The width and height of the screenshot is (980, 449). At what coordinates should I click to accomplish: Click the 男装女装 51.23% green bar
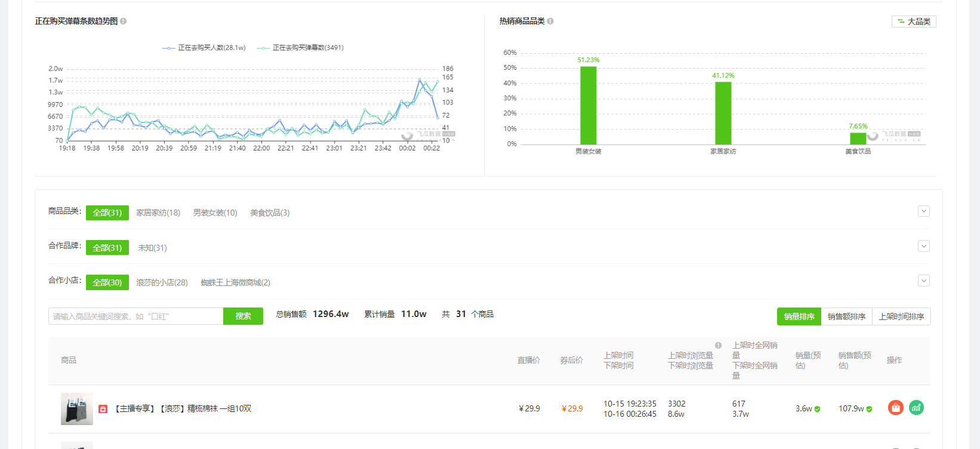pyautogui.click(x=588, y=105)
